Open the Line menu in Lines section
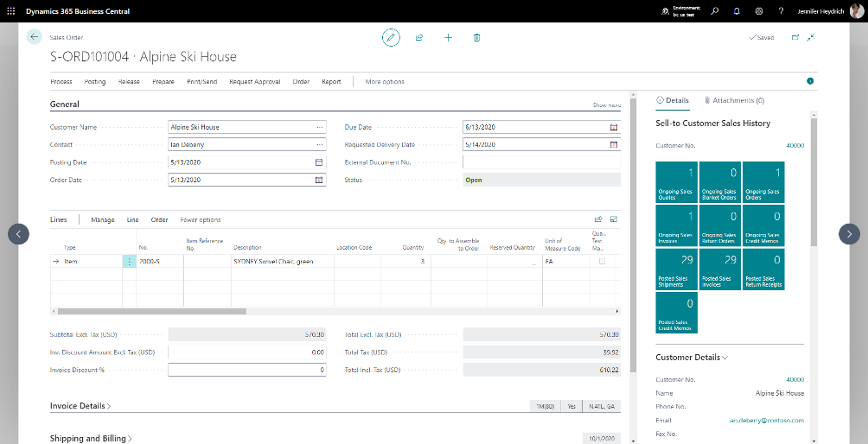Viewport: 868px width, 444px height. pyautogui.click(x=133, y=219)
